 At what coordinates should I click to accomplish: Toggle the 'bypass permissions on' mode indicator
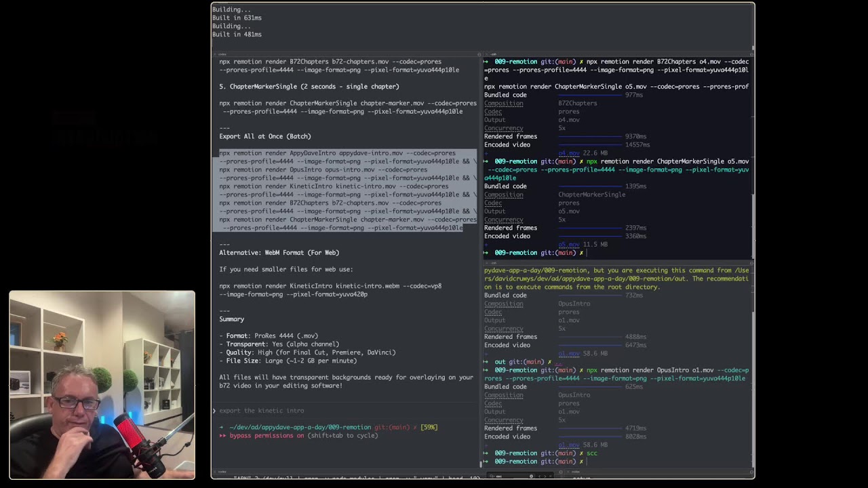coord(267,436)
